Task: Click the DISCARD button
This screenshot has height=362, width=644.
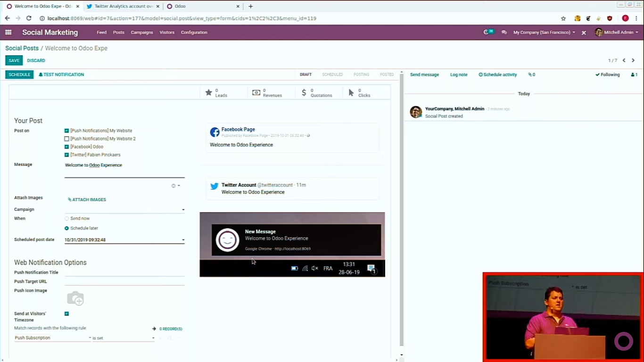Action: pyautogui.click(x=36, y=60)
